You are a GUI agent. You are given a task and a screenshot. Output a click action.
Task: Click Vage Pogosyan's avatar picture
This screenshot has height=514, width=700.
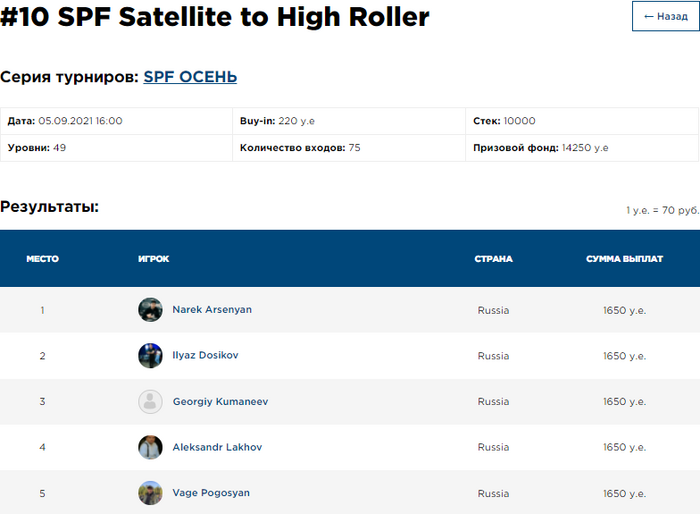pos(150,493)
